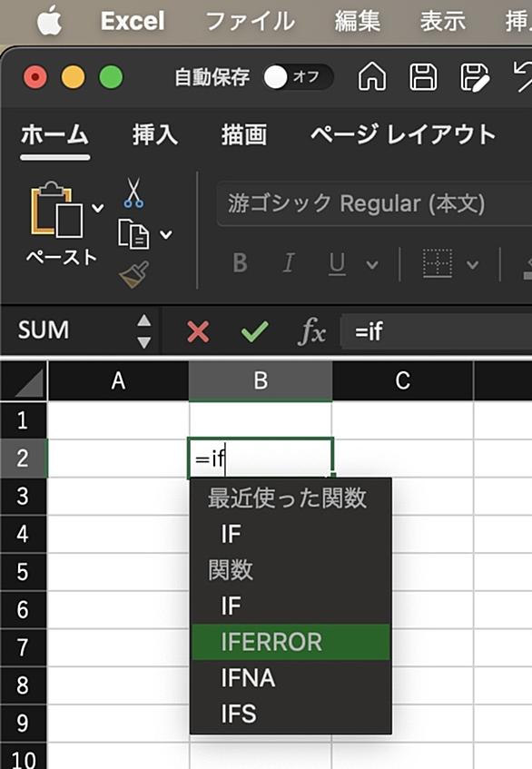Expand the borders dropdown arrow

click(x=473, y=265)
